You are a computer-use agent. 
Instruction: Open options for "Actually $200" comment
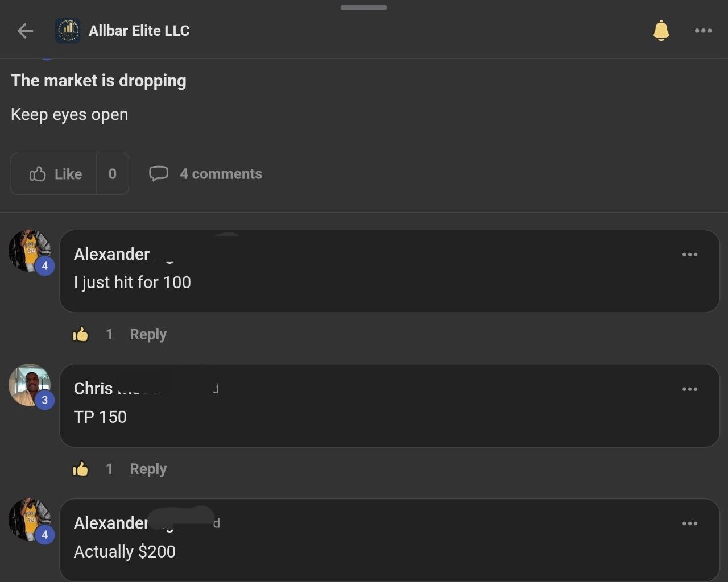pos(690,523)
